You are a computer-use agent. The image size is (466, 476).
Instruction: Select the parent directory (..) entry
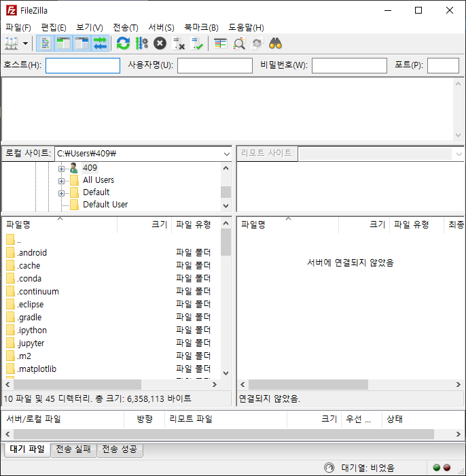click(14, 240)
